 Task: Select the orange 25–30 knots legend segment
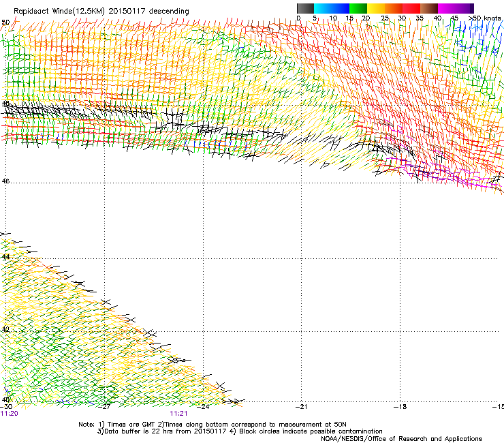tap(394, 8)
